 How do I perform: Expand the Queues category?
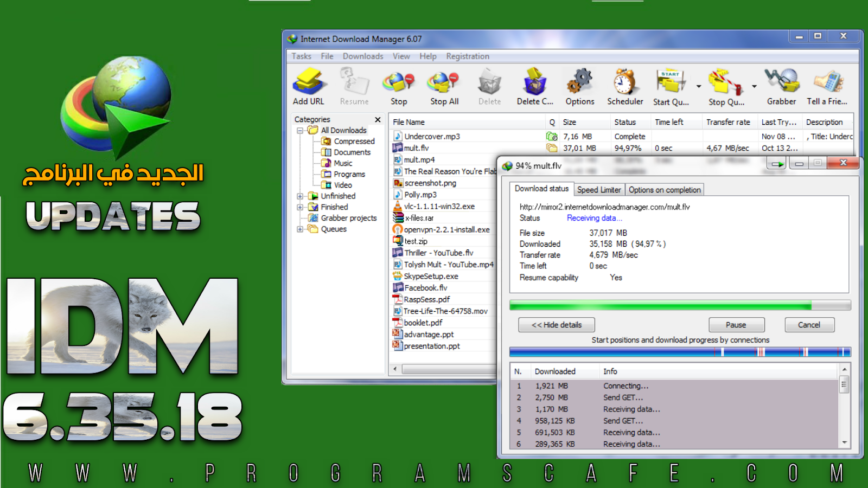[x=300, y=229]
